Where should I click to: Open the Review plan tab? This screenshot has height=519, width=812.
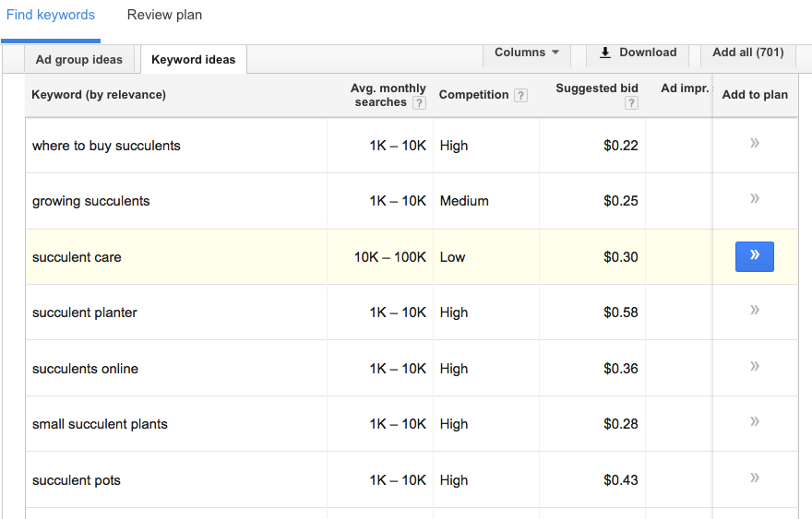164,15
